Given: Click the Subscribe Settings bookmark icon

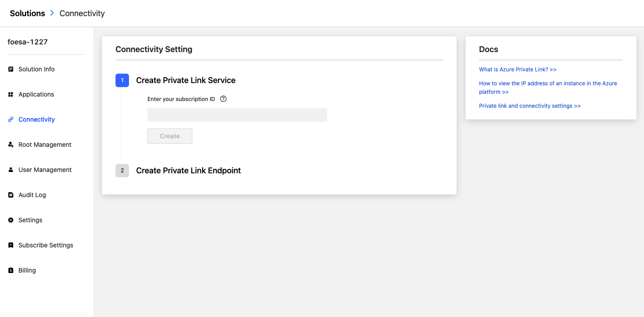Looking at the screenshot, I should (x=11, y=245).
